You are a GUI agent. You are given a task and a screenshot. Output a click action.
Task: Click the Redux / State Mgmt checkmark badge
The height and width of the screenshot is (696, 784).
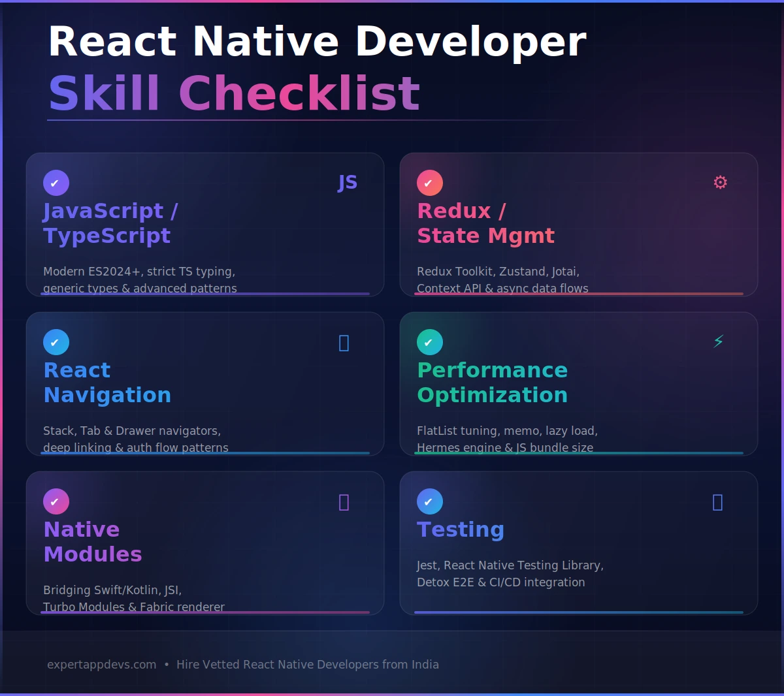click(430, 183)
